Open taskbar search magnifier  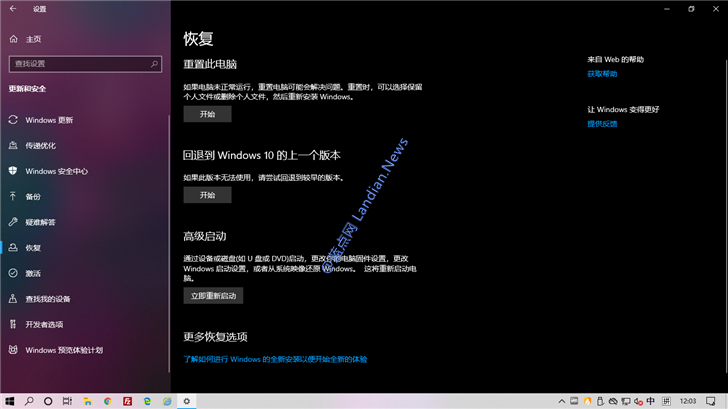pos(29,401)
